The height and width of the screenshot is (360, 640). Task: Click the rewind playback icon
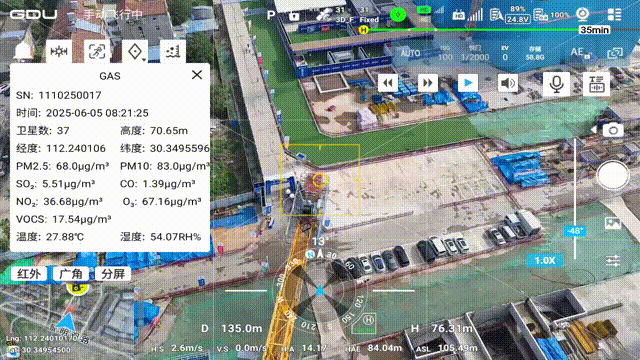(x=388, y=83)
